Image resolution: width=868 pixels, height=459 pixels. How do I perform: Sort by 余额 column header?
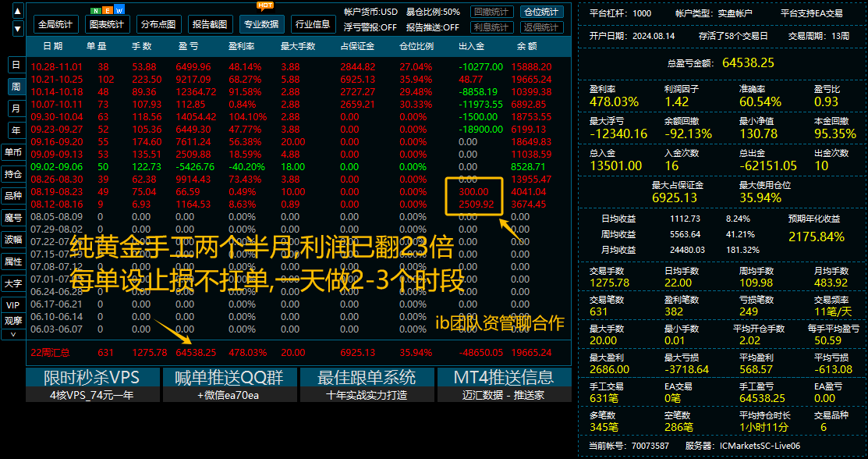click(526, 46)
